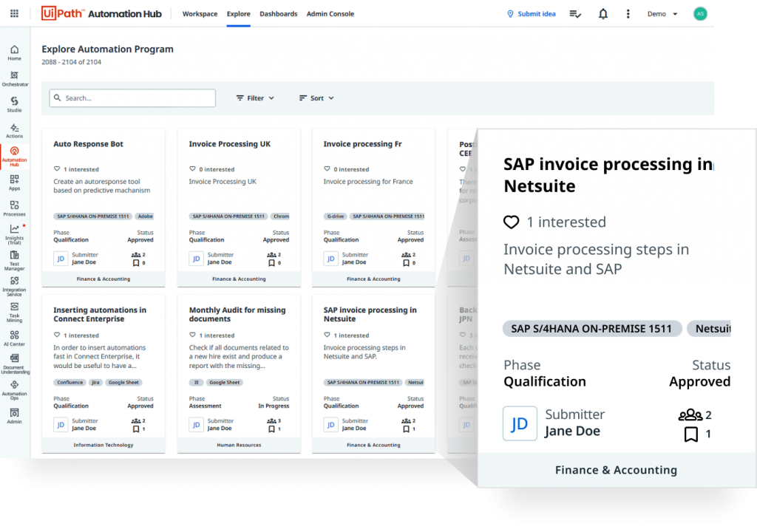Open Orchestrator from the sidebar
757x532 pixels.
tap(15, 78)
